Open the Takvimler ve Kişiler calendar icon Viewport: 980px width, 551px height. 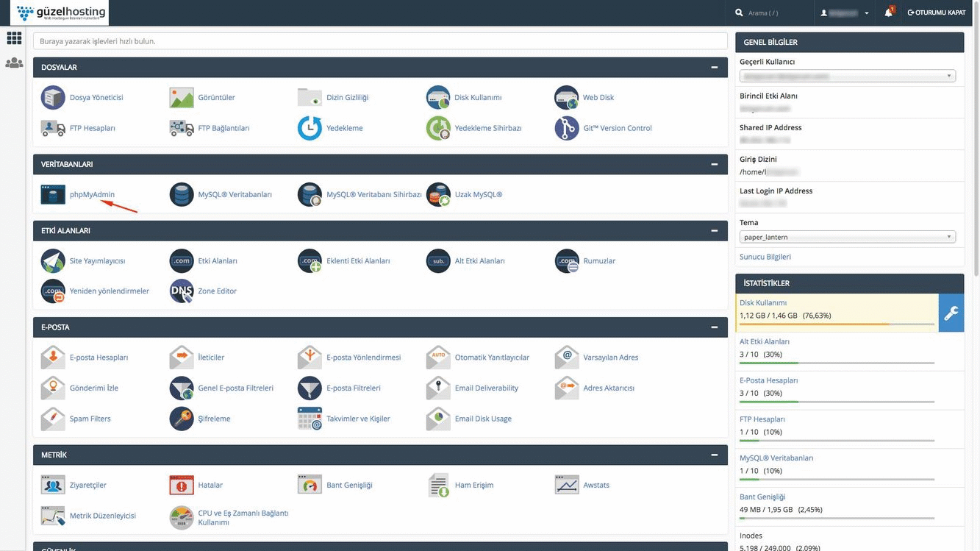tap(310, 419)
